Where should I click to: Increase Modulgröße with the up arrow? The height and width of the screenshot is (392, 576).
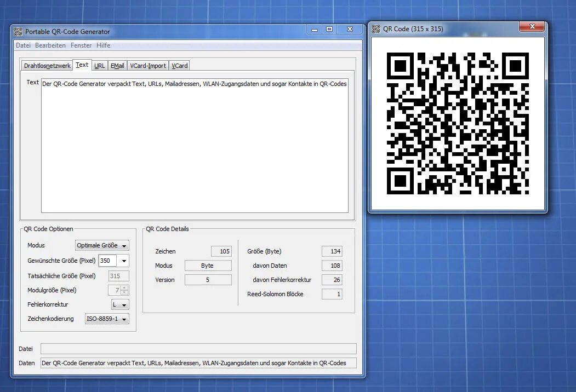tap(124, 288)
